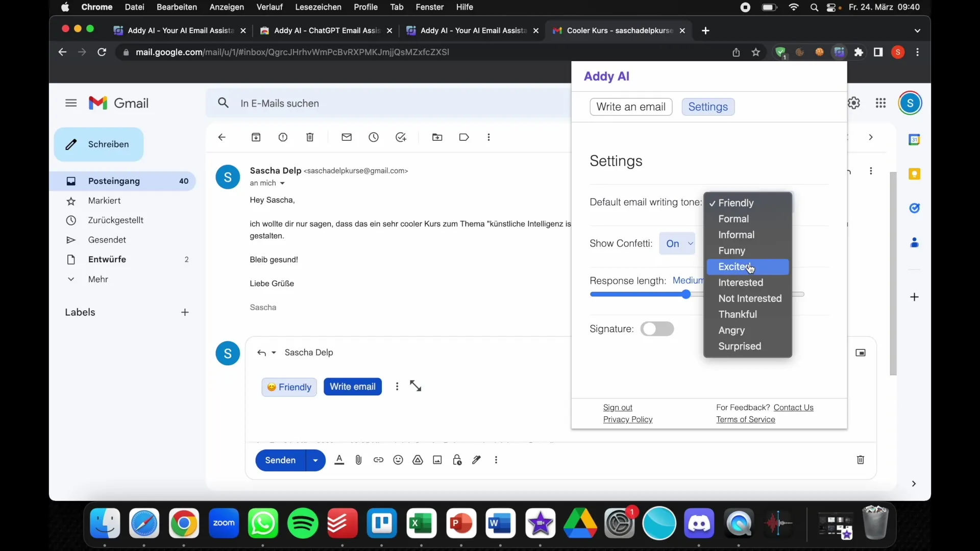Open the Google apps grid

coord(881,103)
